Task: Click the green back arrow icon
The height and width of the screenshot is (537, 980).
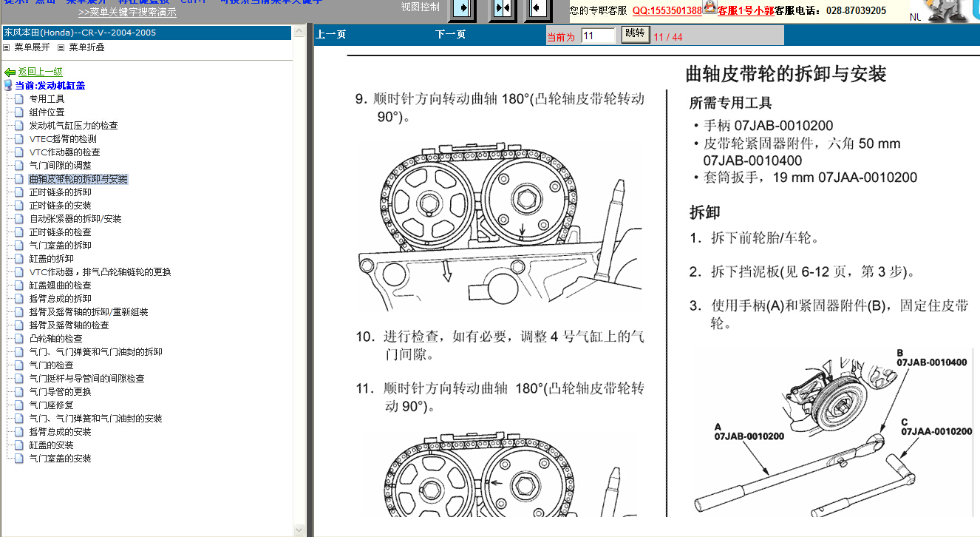Action: click(10, 72)
